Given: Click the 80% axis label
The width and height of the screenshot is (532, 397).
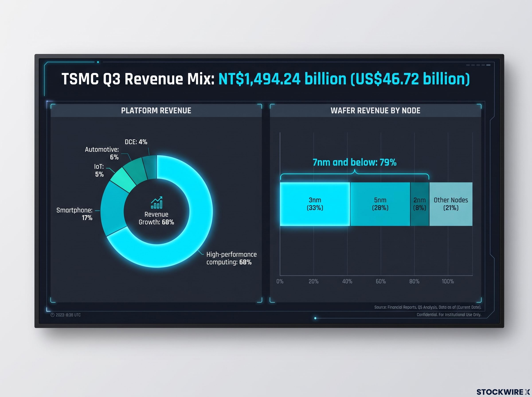Looking at the screenshot, I should [x=415, y=281].
